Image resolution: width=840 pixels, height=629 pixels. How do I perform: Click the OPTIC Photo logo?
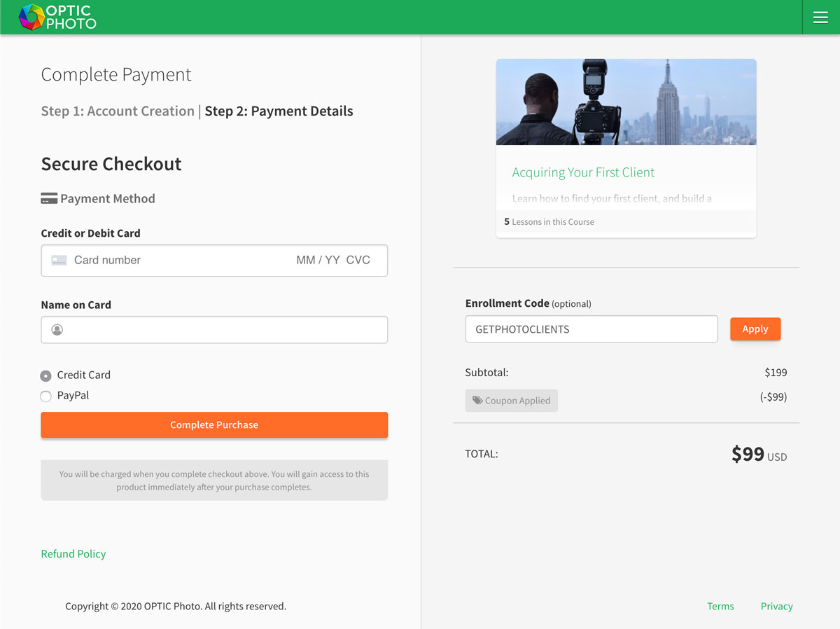(57, 18)
